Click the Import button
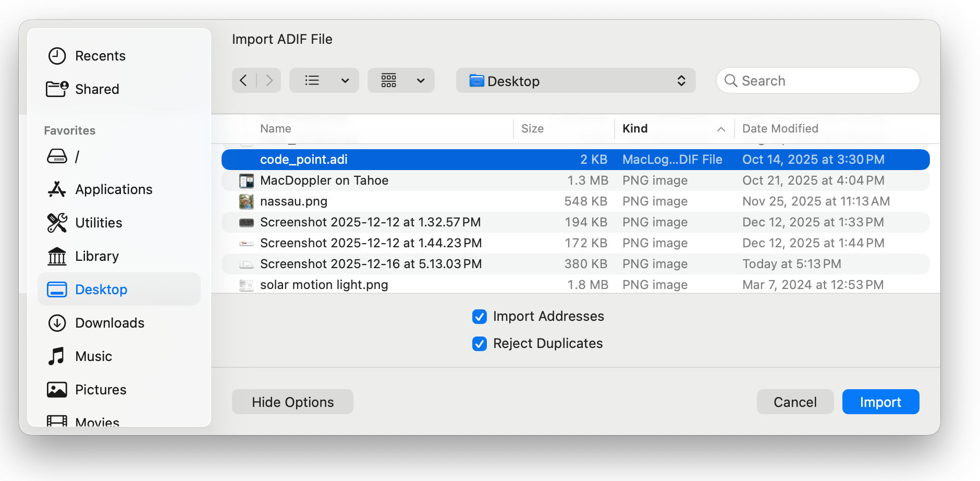980x481 pixels. (880, 402)
